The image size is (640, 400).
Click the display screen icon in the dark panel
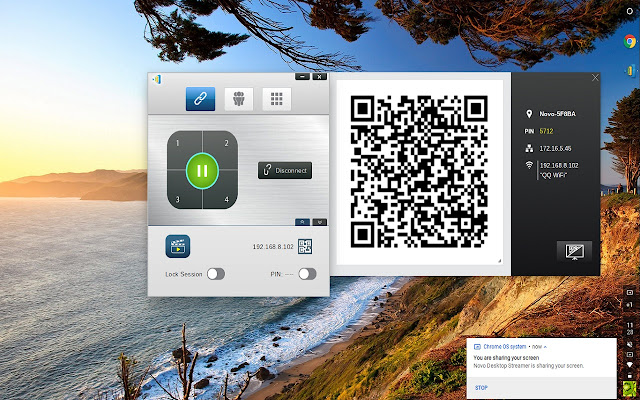click(x=574, y=251)
